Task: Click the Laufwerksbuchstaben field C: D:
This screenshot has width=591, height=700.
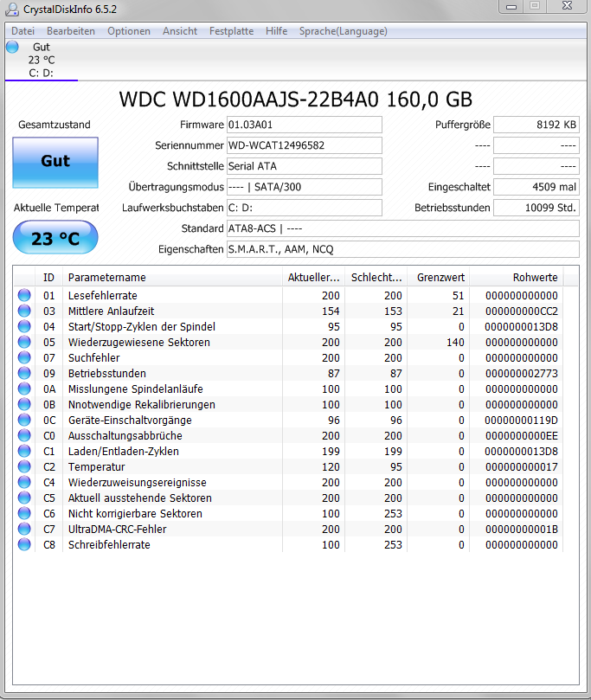Action: point(305,208)
